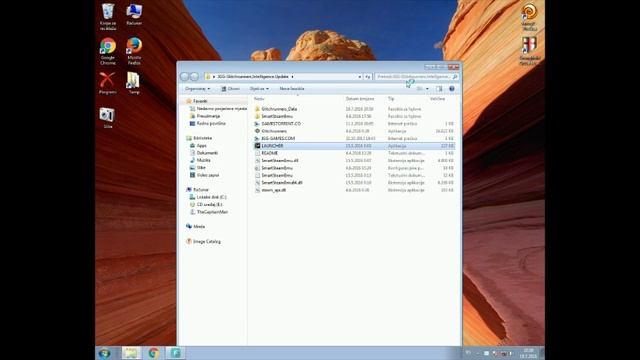Toggle the preview pane button
Image resolution: width=640 pixels, height=360 pixels.
coord(439,89)
